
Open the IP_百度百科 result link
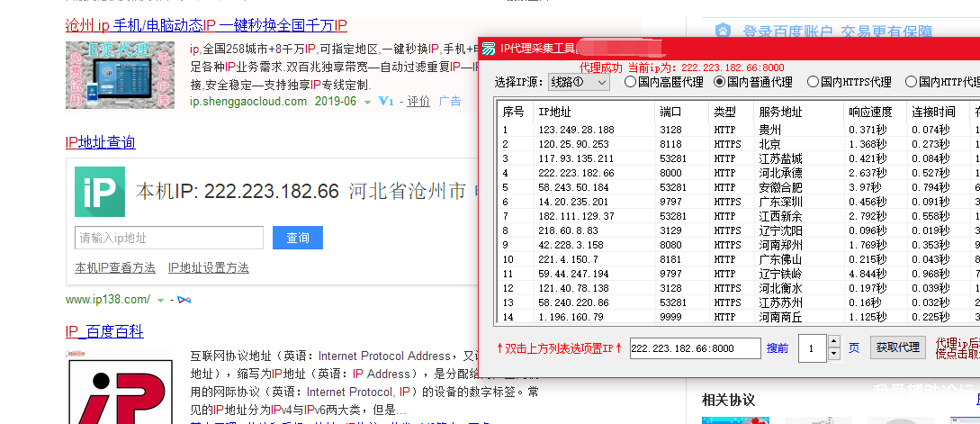click(104, 331)
